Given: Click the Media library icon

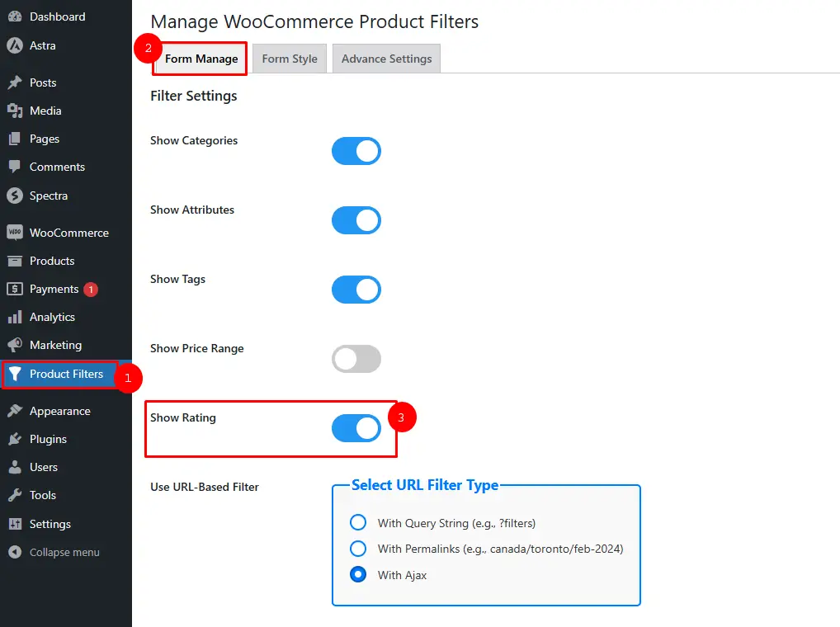Looking at the screenshot, I should pos(15,111).
